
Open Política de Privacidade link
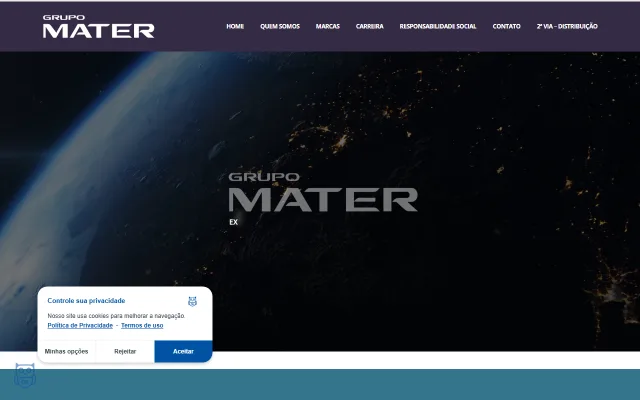pyautogui.click(x=80, y=325)
